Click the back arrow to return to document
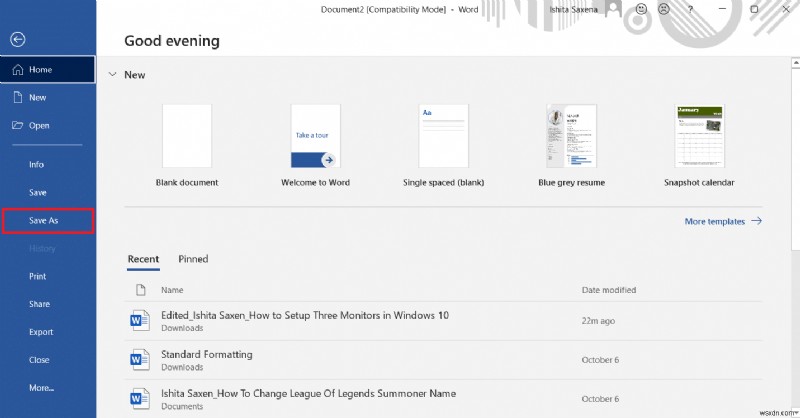This screenshot has height=418, width=800. [18, 39]
